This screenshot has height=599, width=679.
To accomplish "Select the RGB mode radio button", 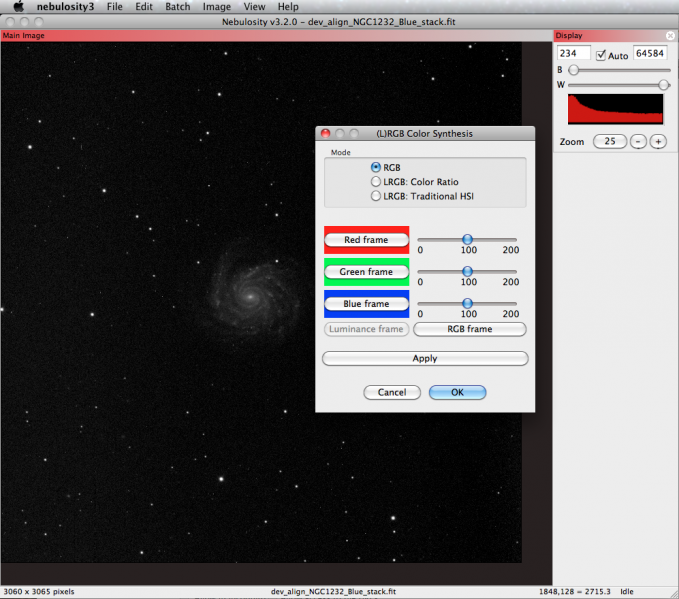I will 375,167.
